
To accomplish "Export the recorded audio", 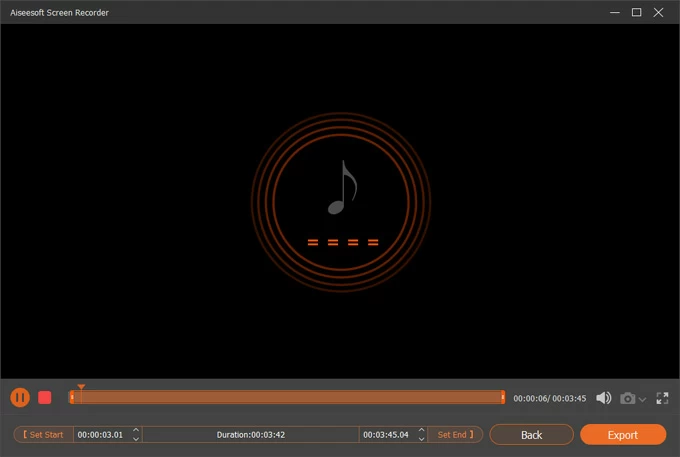I will click(x=622, y=435).
